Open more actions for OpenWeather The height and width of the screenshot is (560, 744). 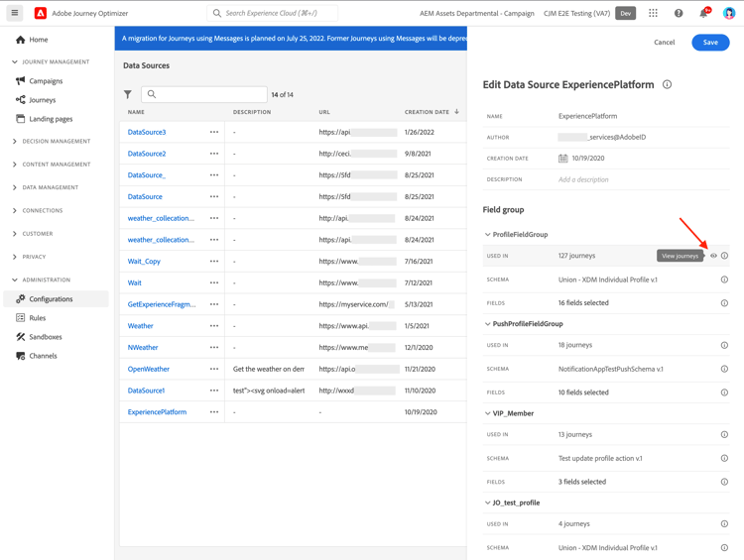click(x=214, y=369)
